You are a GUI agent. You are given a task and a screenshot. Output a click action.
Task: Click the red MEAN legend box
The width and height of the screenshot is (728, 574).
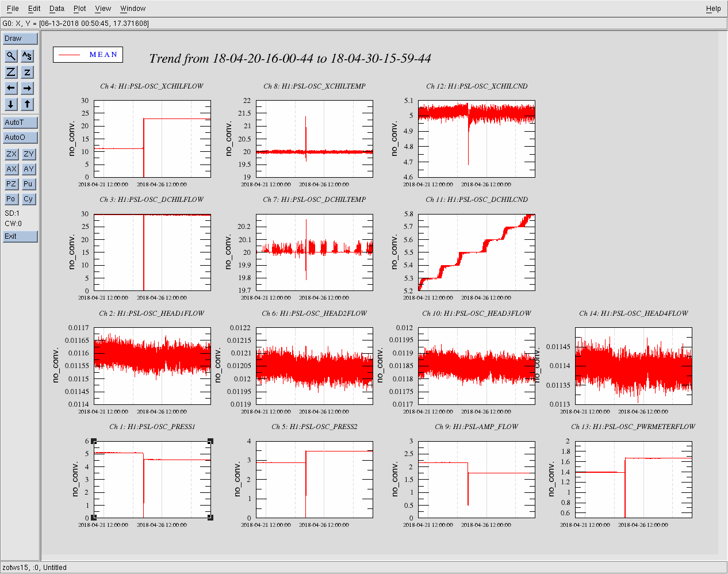[x=88, y=55]
